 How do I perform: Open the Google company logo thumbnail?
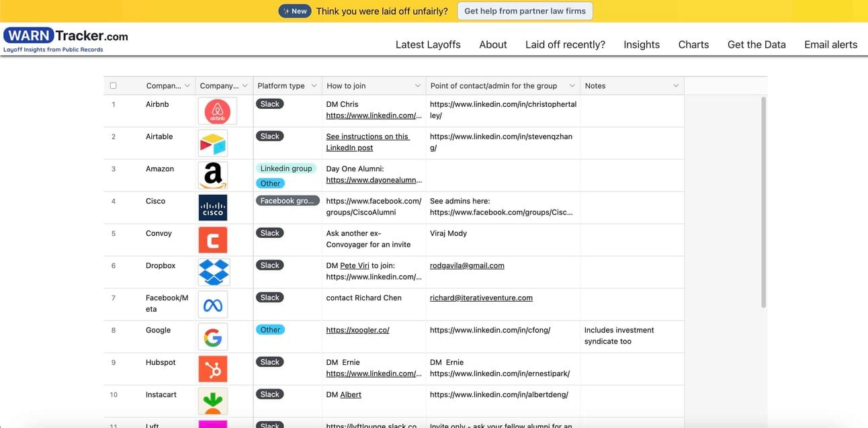212,337
